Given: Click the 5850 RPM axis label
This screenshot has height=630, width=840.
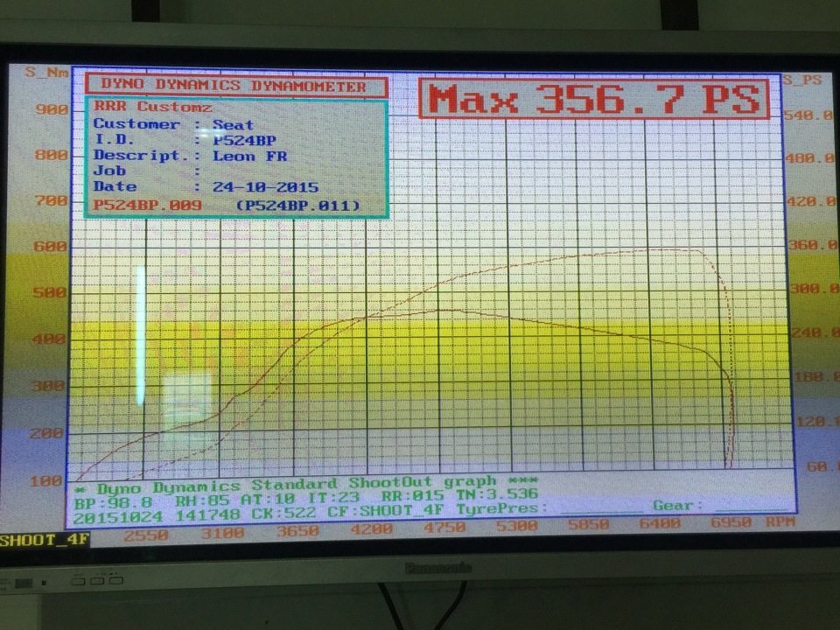Looking at the screenshot, I should (x=588, y=524).
